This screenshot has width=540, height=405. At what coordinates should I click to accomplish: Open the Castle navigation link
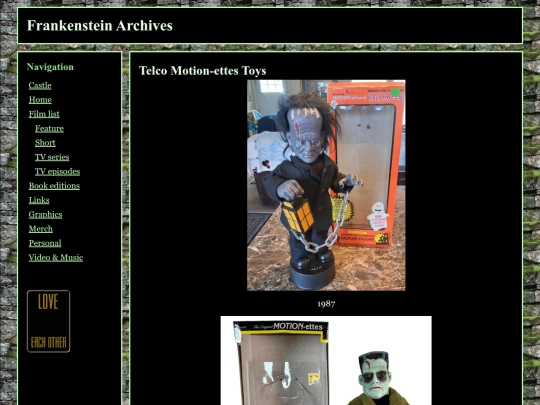tap(40, 85)
